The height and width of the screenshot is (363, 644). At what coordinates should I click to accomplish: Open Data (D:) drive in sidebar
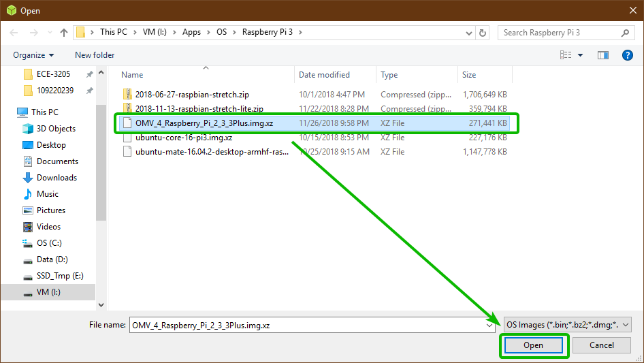click(x=52, y=259)
